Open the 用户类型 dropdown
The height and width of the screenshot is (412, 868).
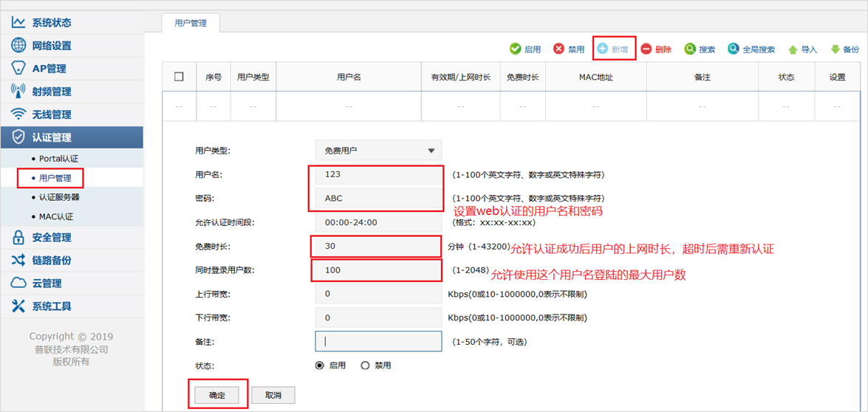click(x=378, y=151)
